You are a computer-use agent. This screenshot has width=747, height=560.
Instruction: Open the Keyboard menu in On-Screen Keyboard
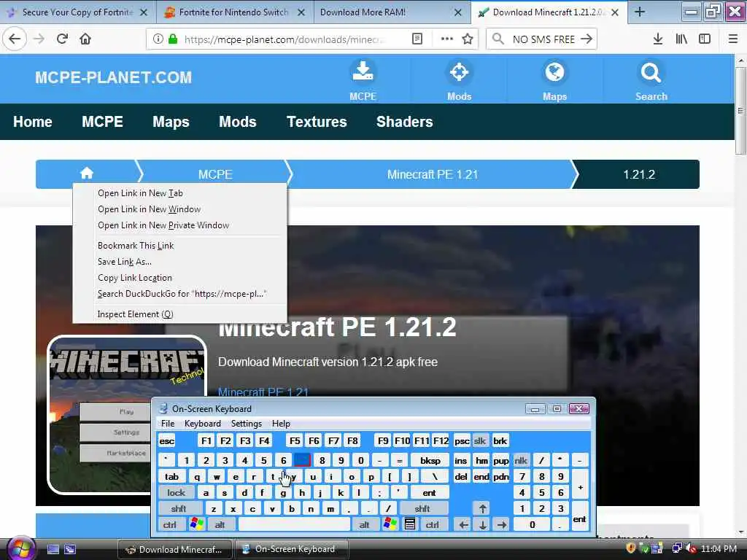tap(203, 424)
